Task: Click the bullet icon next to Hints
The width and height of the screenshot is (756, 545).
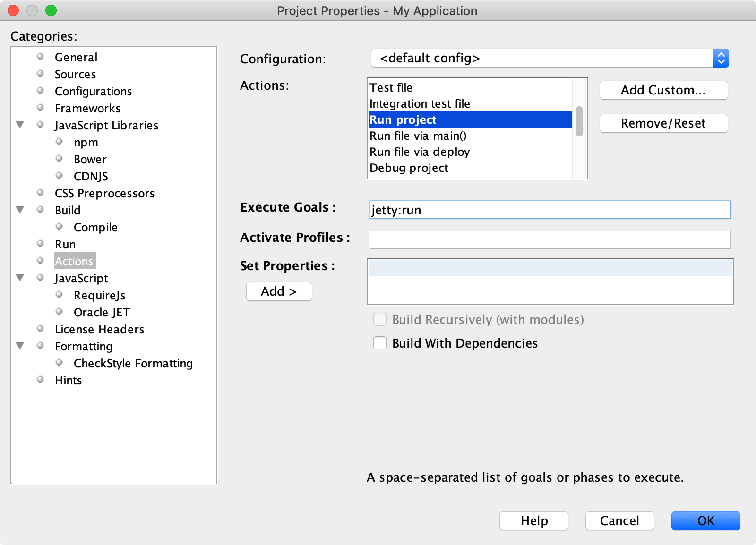Action: (x=40, y=380)
